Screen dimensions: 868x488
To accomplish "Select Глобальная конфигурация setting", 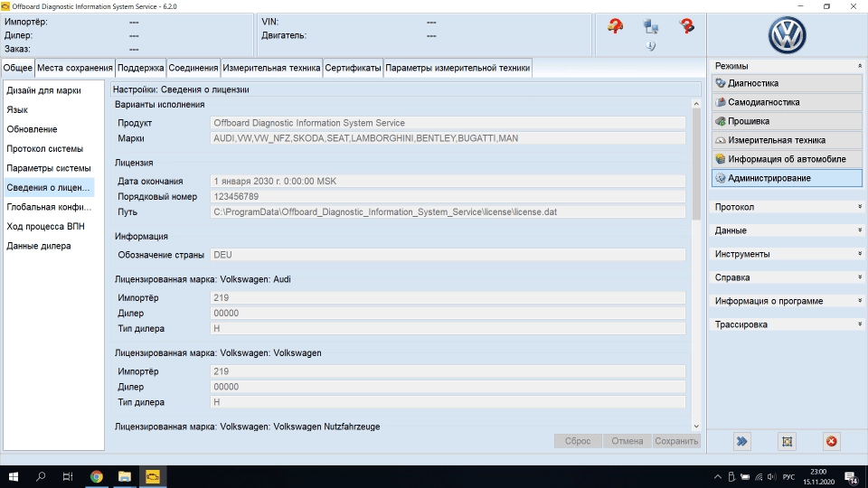I will tap(49, 207).
